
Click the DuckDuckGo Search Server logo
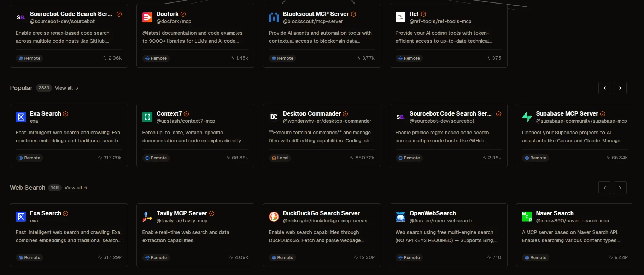pos(274,217)
